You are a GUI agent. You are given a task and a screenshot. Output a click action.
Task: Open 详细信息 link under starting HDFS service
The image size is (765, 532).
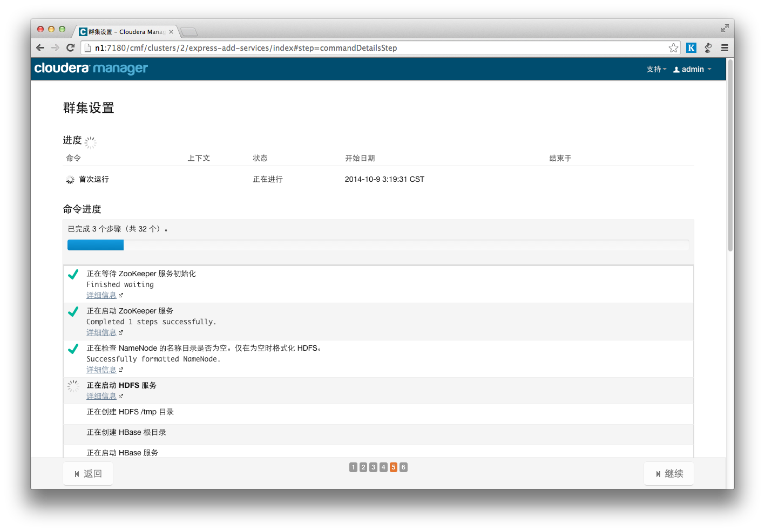click(101, 396)
